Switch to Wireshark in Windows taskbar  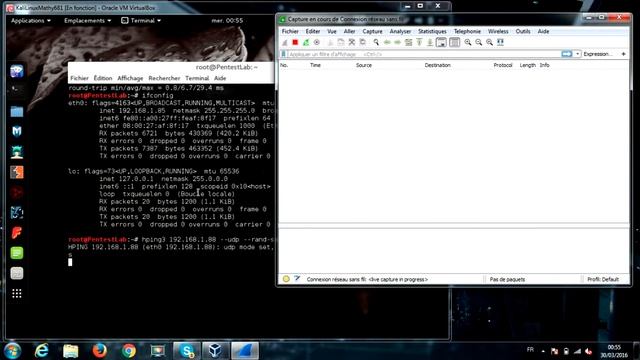[245, 351]
